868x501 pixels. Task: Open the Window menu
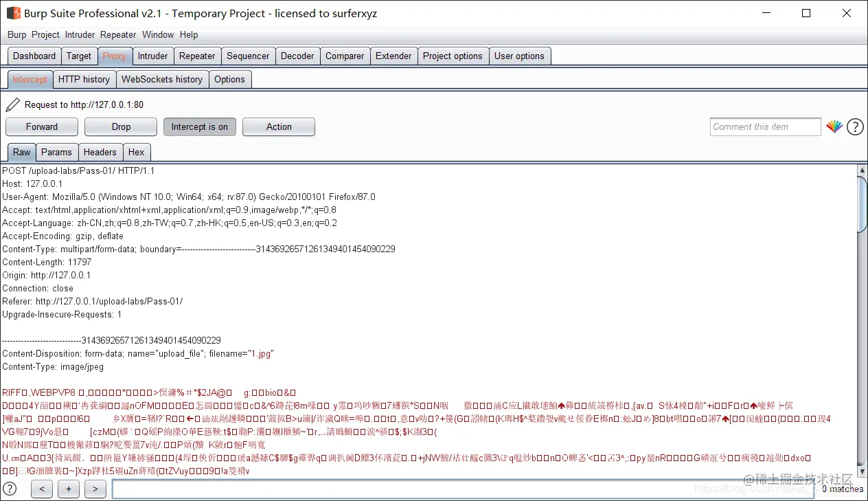coord(158,34)
